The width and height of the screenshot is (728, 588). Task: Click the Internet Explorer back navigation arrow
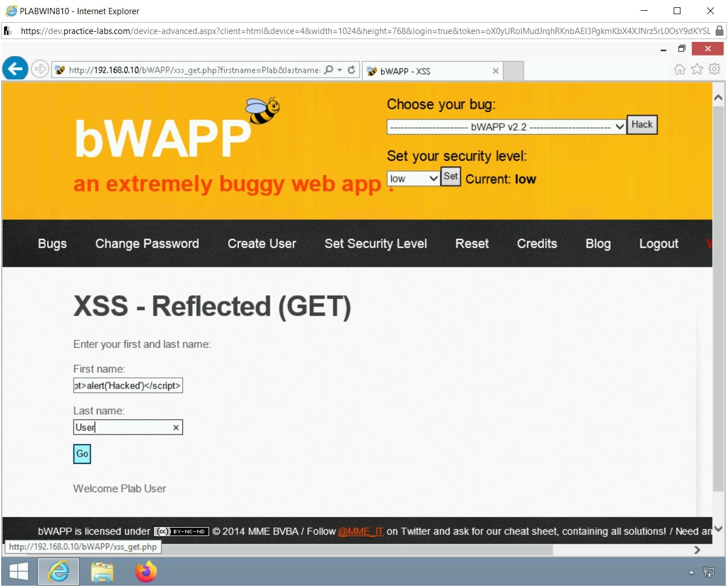[x=15, y=69]
